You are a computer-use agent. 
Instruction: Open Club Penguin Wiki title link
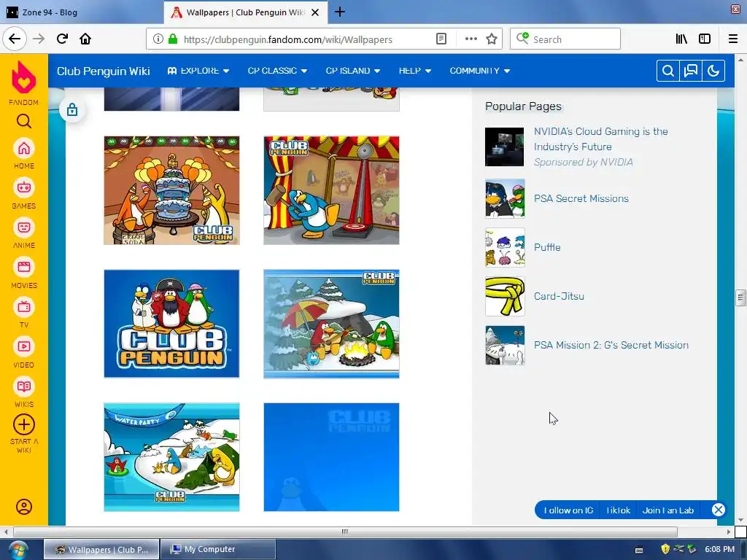pyautogui.click(x=104, y=71)
